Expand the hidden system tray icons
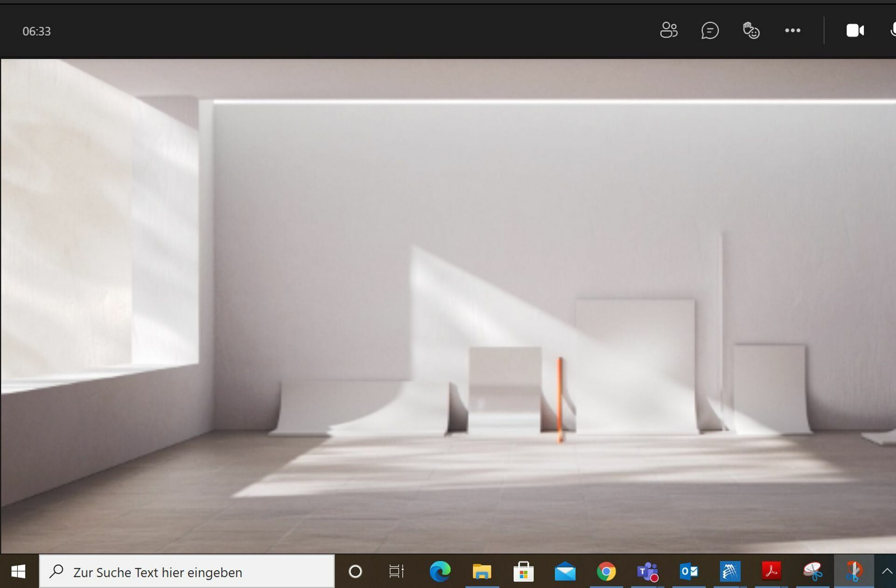The height and width of the screenshot is (588, 896). 887,571
